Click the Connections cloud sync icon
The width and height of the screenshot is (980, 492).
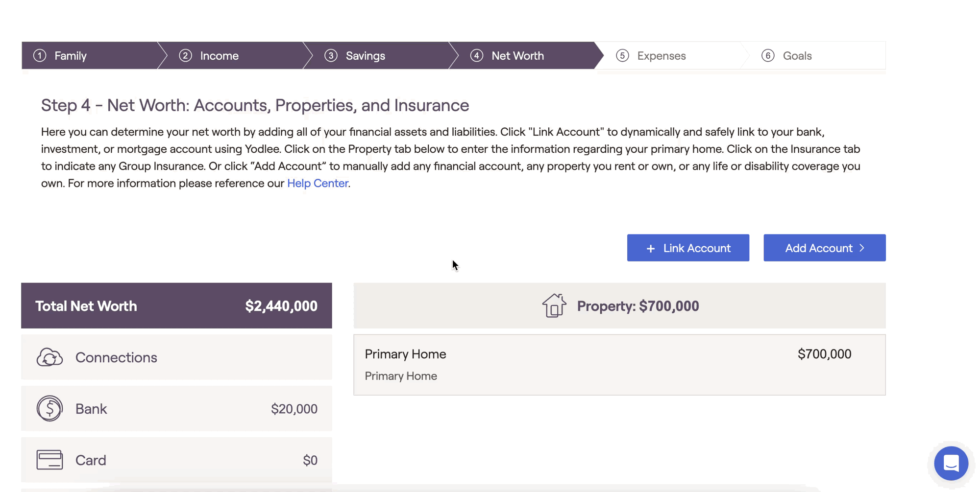[x=49, y=357]
